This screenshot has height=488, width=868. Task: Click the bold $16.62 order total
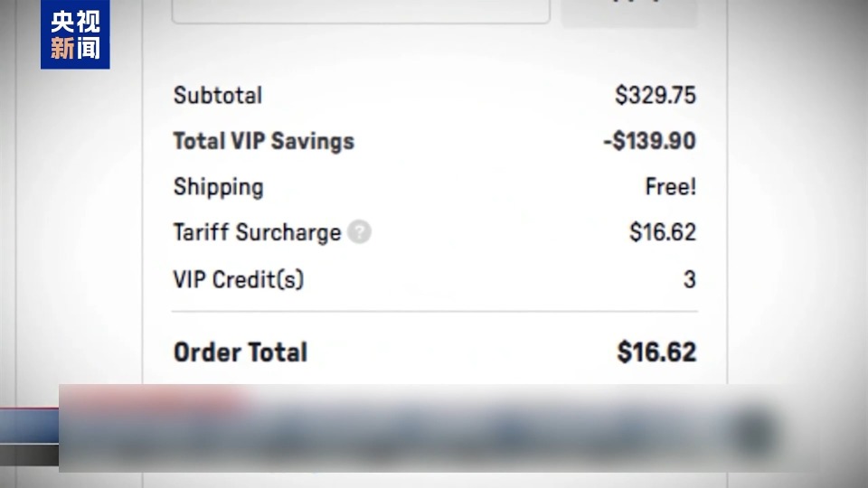[656, 352]
